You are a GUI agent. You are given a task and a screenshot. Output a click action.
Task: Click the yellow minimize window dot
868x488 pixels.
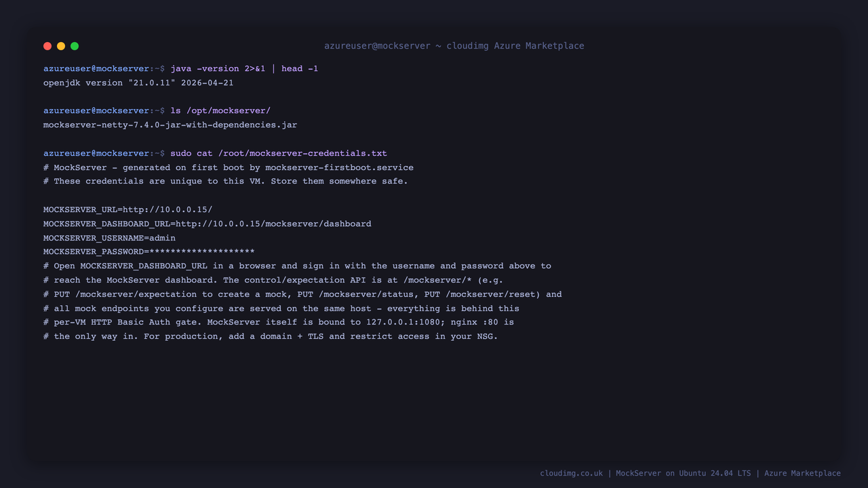pyautogui.click(x=61, y=46)
